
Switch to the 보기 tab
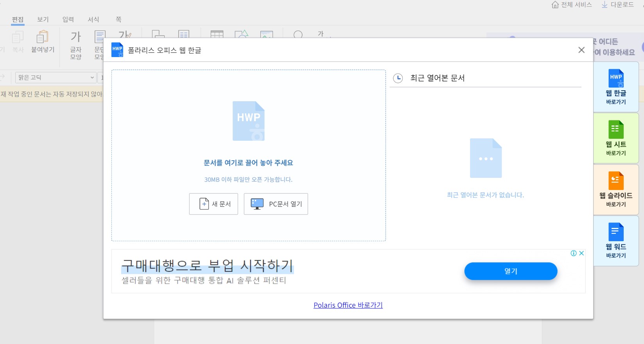[x=43, y=20]
